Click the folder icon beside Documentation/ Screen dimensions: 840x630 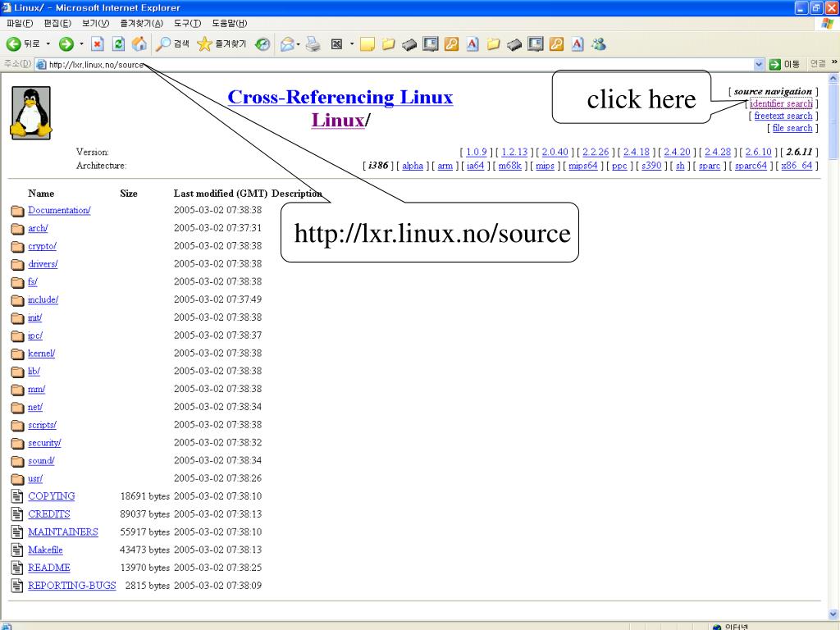(x=18, y=211)
